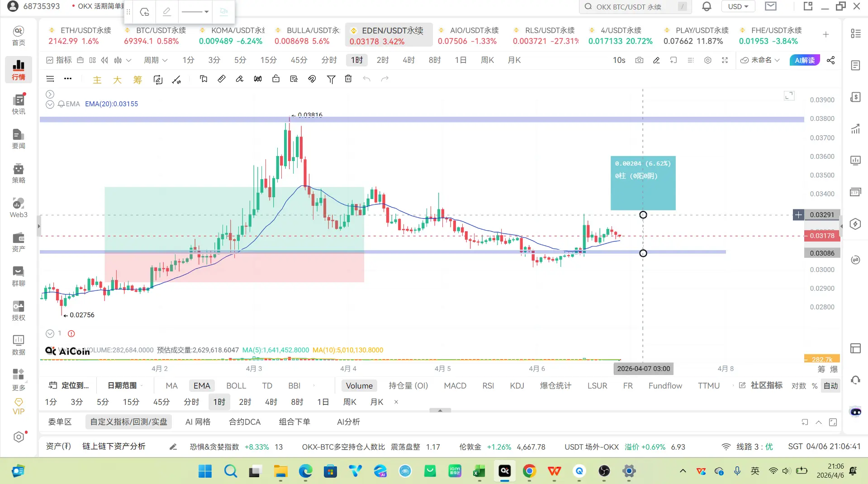Open the 数据 data section
Viewport: 868px width, 484px height.
pyautogui.click(x=19, y=345)
